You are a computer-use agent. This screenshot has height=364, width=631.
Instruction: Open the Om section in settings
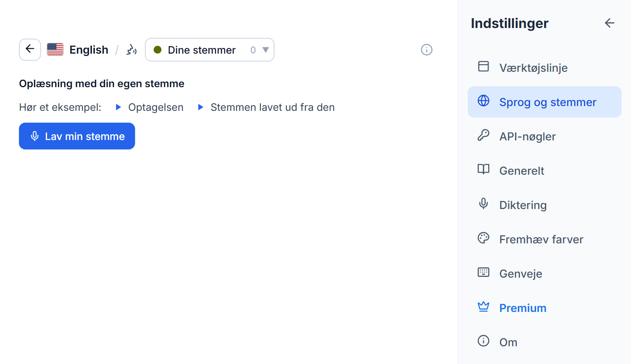pyautogui.click(x=545, y=342)
